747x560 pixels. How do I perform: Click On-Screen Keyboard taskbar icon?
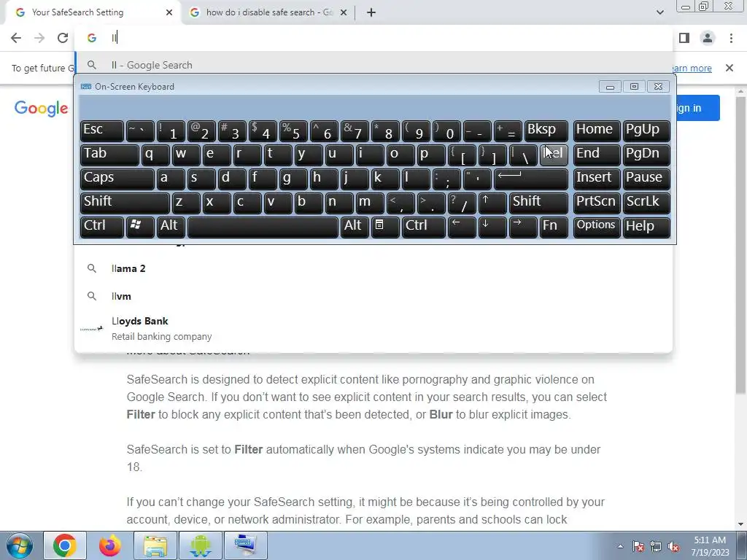[245, 545]
